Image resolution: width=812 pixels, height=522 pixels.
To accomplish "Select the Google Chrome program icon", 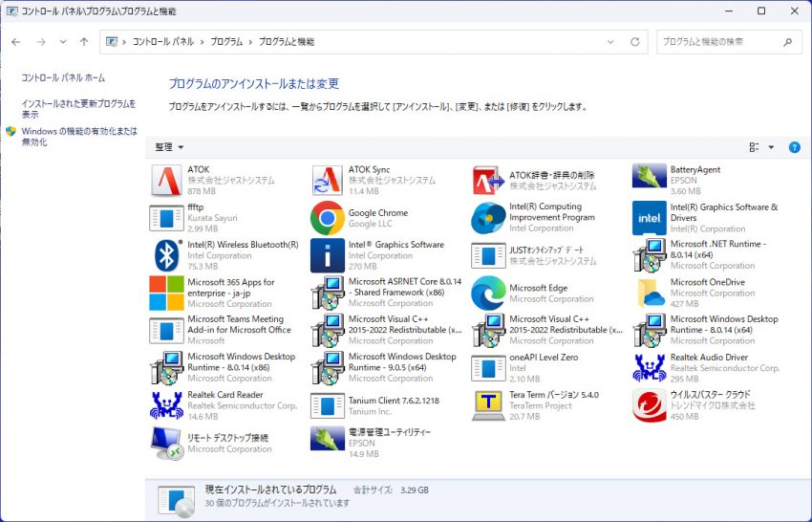I will click(327, 218).
